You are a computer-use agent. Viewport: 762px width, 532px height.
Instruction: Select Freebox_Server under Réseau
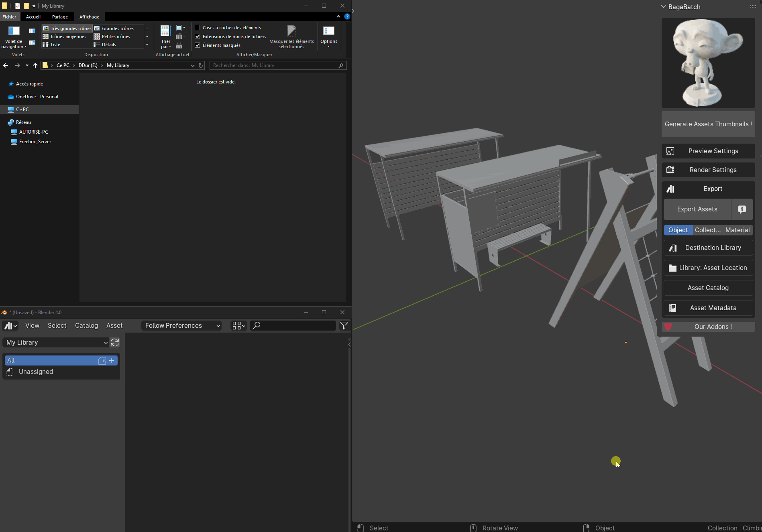35,142
